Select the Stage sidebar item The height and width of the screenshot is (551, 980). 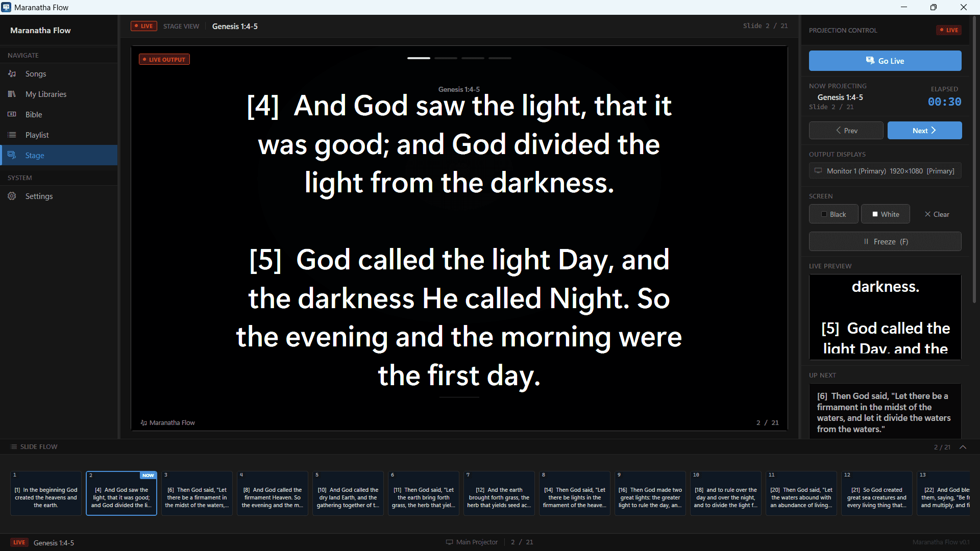coord(59,156)
